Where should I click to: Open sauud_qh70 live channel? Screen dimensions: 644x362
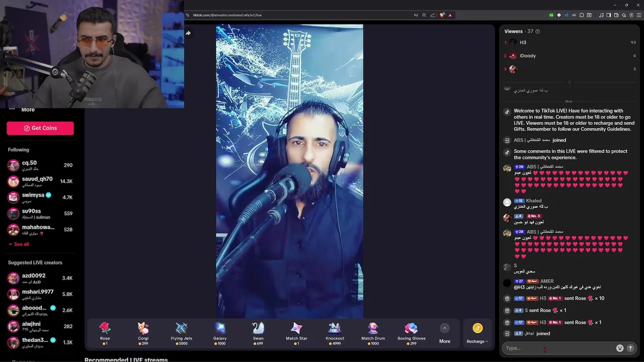pos(40,182)
